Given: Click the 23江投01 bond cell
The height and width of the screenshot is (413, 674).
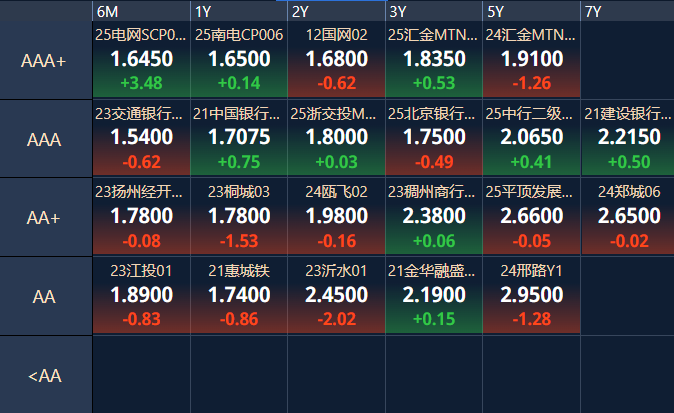Looking at the screenshot, I should tap(141, 296).
